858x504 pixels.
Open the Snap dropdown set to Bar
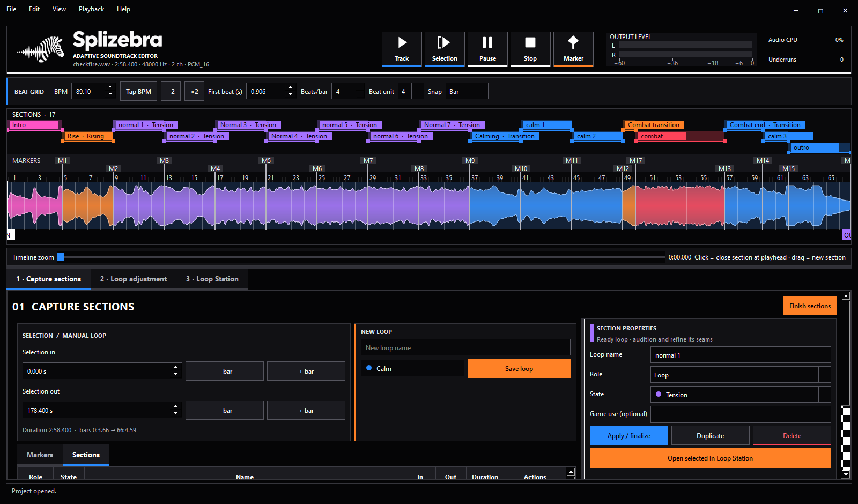(x=467, y=91)
